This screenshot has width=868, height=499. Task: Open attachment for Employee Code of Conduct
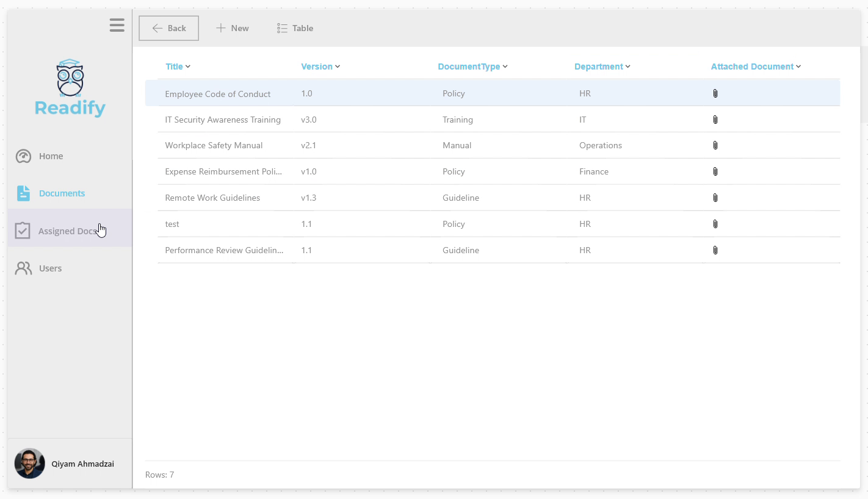(x=715, y=93)
